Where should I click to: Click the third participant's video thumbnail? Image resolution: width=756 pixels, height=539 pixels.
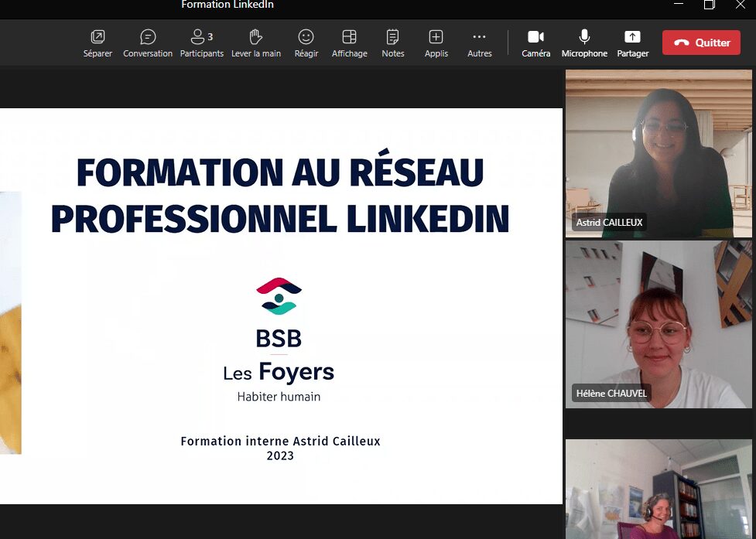point(658,489)
